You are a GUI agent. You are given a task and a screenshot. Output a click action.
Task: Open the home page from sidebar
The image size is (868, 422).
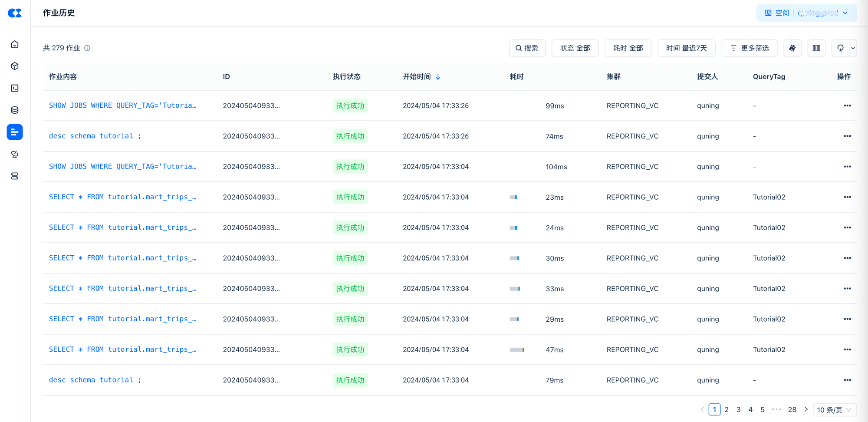pyautogui.click(x=15, y=44)
